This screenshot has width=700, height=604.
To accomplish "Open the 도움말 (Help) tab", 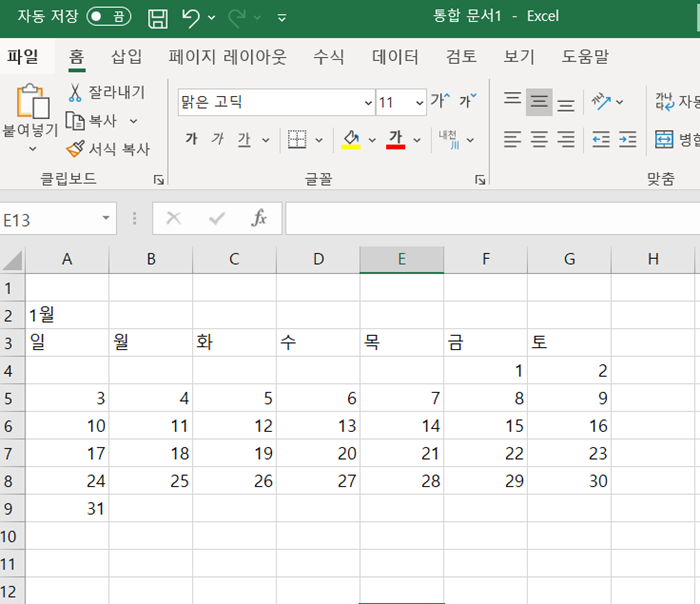I will [x=585, y=57].
